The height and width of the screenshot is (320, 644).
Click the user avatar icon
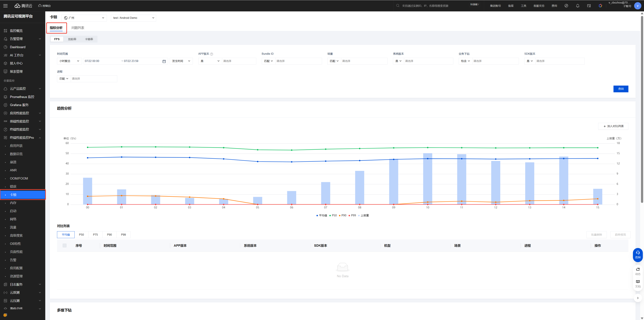pyautogui.click(x=637, y=6)
